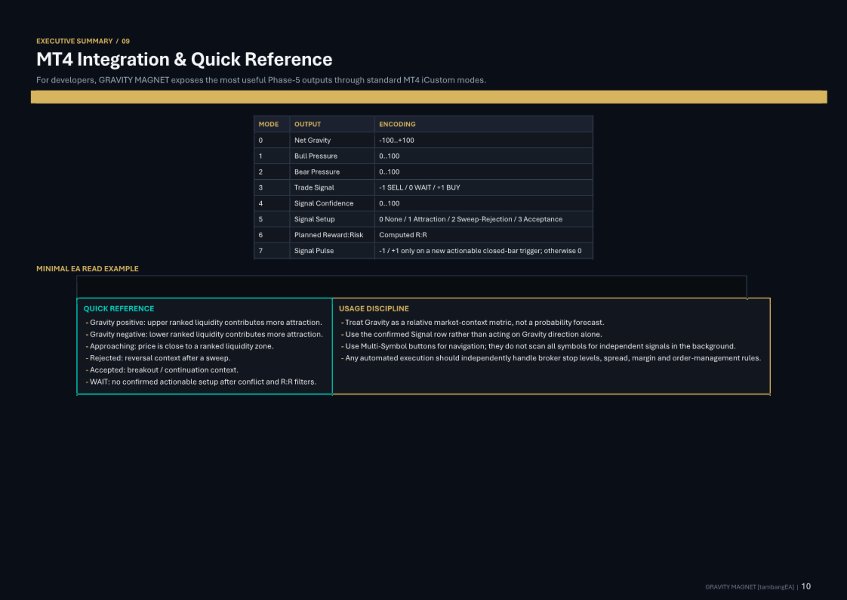Click the QUICK REFERENCE panel heading
Screen dimensions: 847x600
[119, 308]
